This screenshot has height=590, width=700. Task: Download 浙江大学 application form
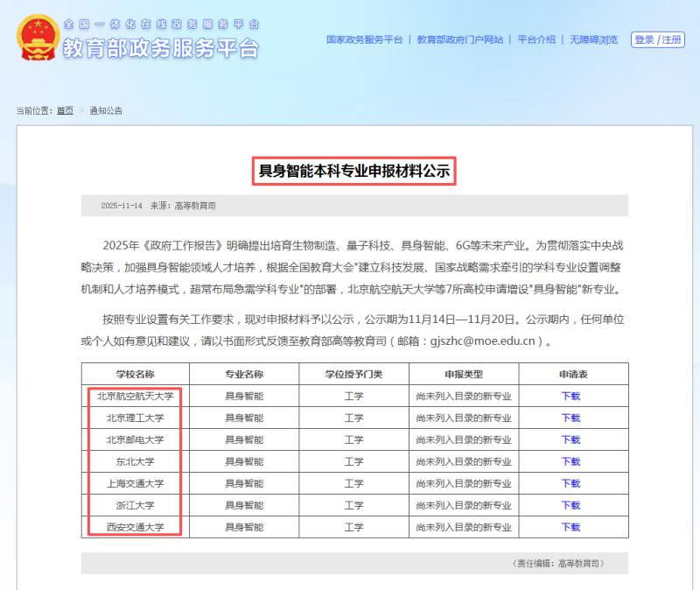570,506
